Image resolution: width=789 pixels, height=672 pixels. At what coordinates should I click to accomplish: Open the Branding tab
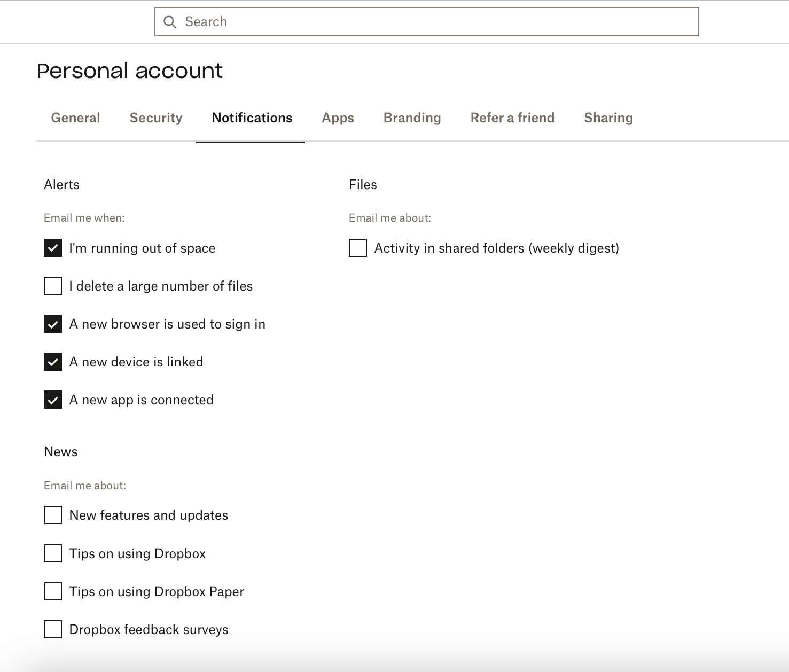point(412,118)
